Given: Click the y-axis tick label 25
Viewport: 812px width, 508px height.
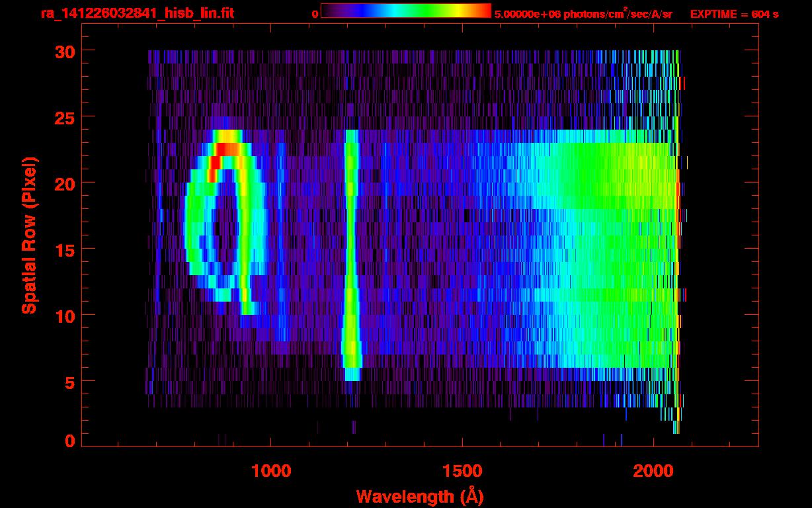Looking at the screenshot, I should pos(63,117).
